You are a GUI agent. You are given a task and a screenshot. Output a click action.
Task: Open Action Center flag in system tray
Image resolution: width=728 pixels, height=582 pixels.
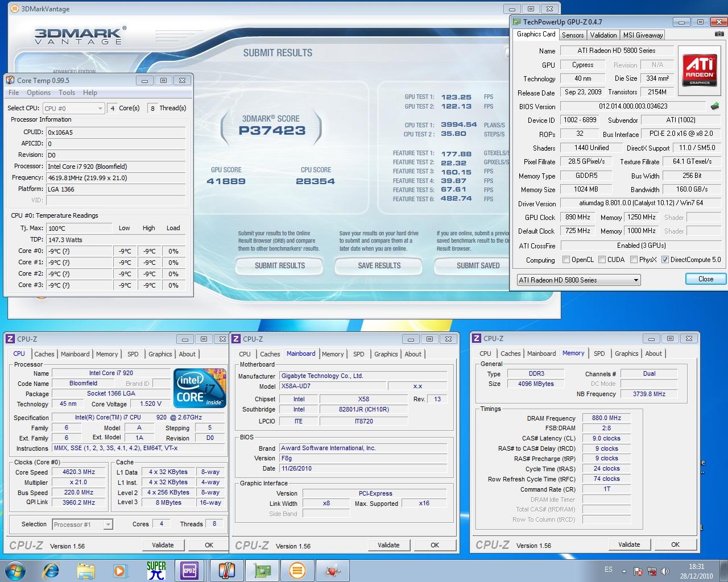pos(639,571)
